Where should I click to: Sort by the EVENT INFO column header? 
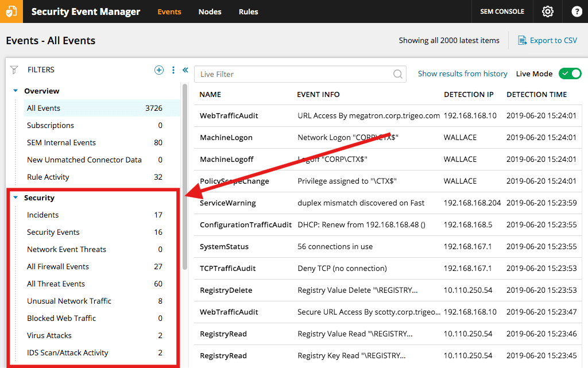click(x=318, y=94)
